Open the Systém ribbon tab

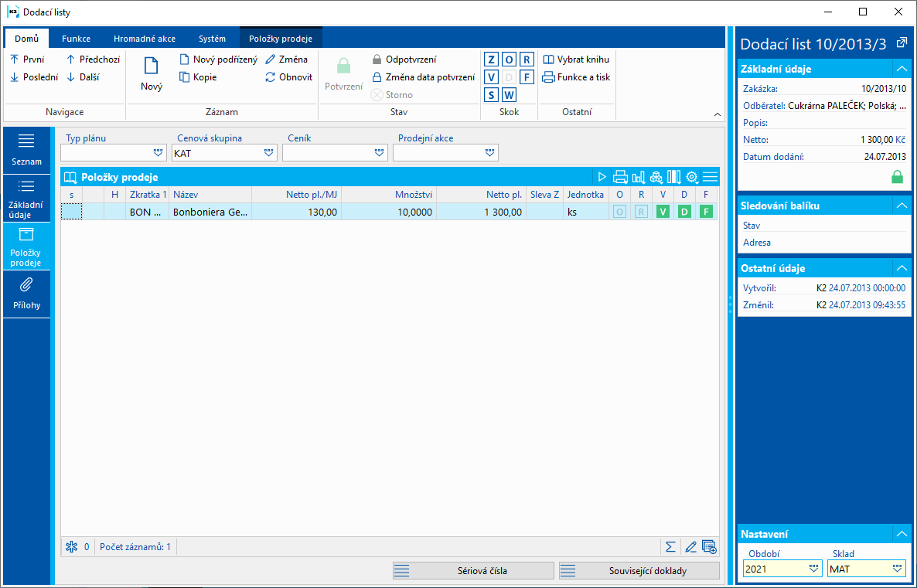click(212, 39)
